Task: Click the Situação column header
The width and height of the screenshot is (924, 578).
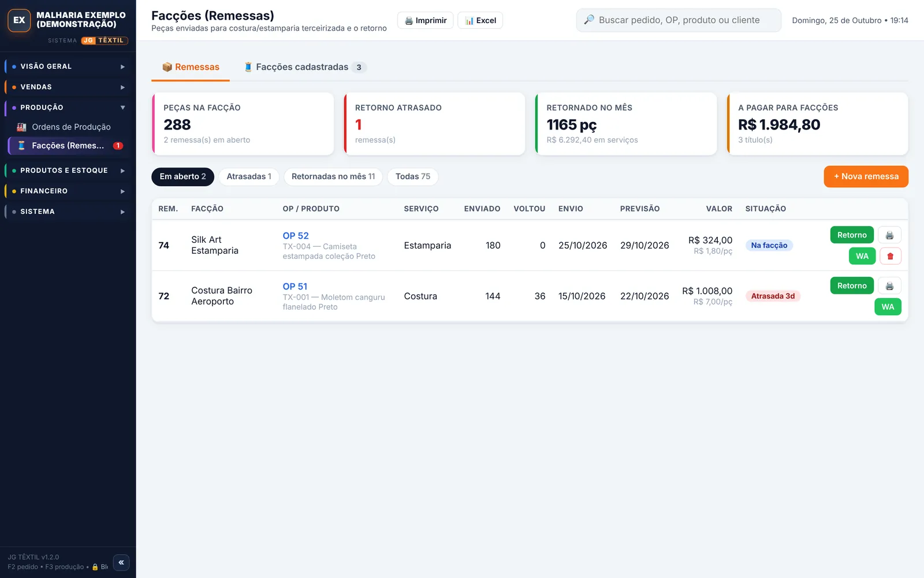Action: tap(765, 209)
